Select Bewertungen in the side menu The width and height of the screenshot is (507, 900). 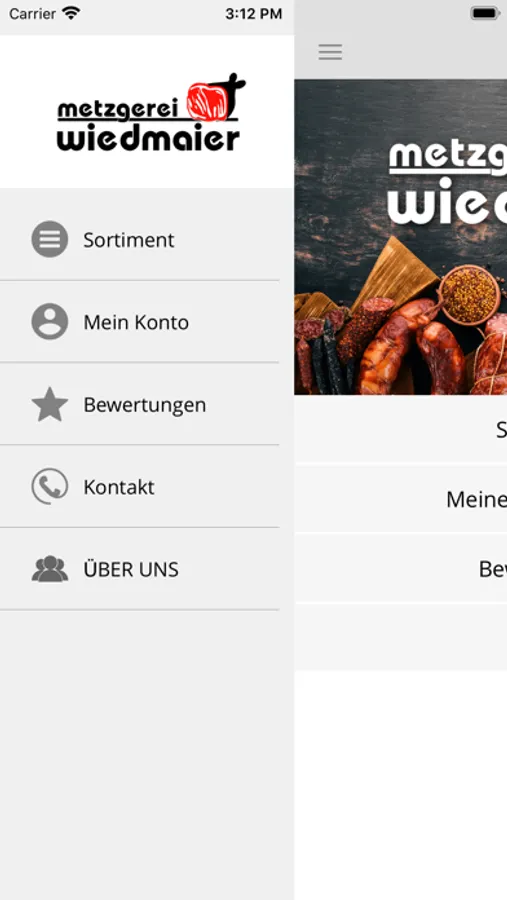140,404
